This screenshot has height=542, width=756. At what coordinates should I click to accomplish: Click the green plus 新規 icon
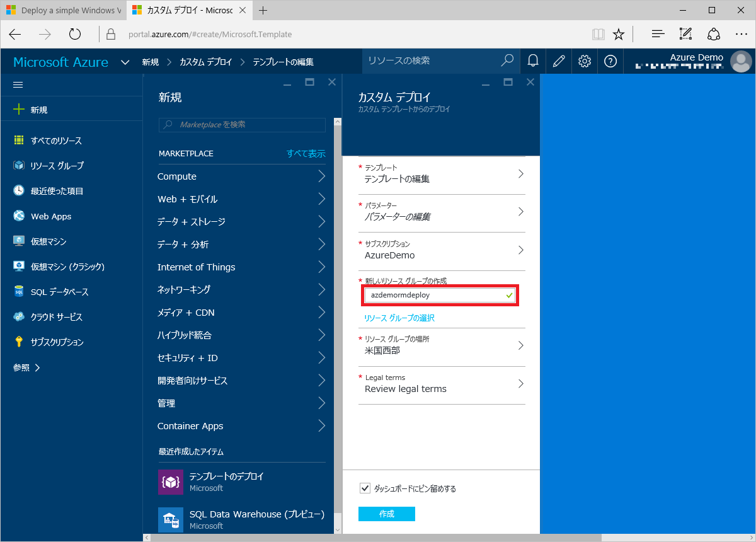(19, 109)
